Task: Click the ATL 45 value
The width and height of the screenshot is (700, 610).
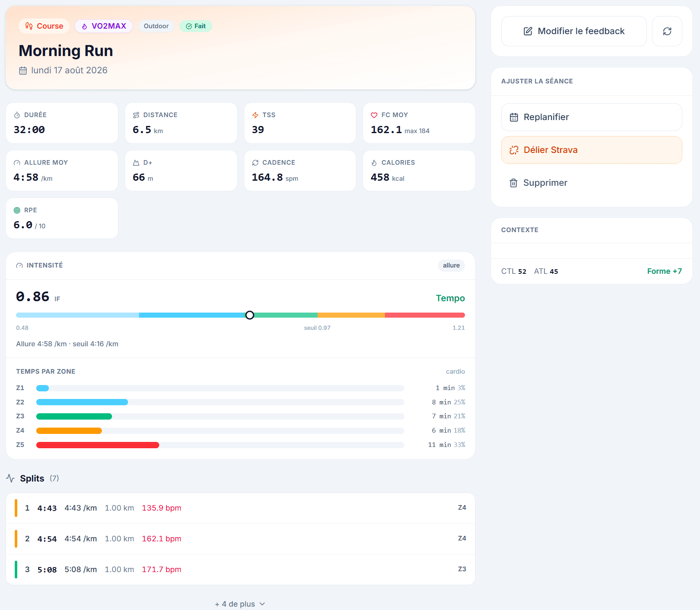Action: 546,271
